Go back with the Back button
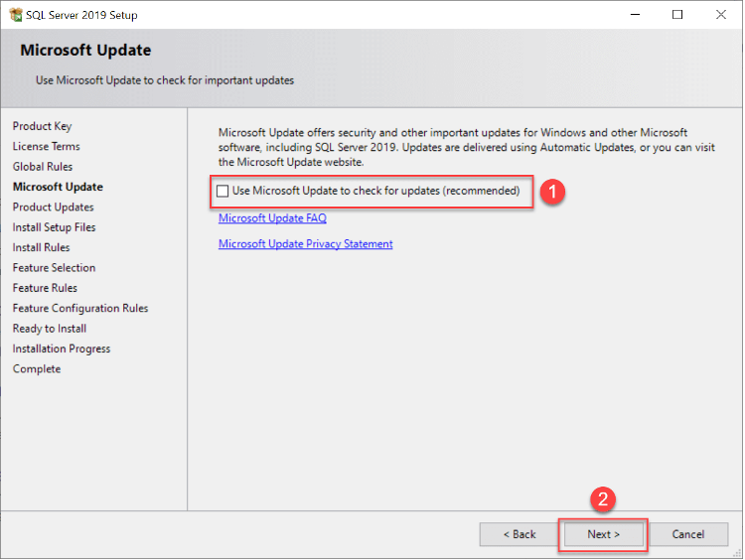The image size is (745, 560). pyautogui.click(x=520, y=535)
